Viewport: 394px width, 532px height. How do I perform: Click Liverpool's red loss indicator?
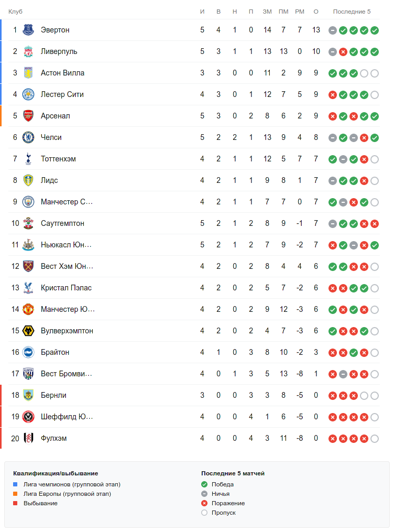[x=343, y=52]
